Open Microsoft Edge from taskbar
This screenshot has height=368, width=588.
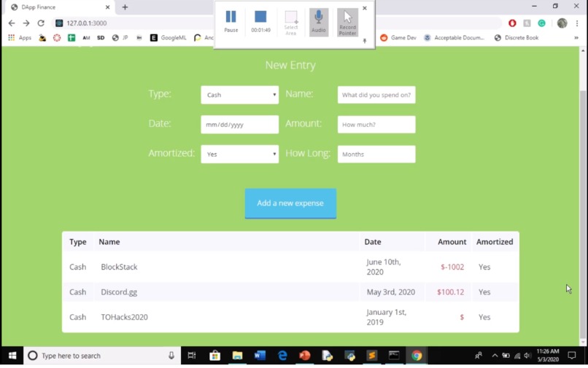pyautogui.click(x=282, y=356)
